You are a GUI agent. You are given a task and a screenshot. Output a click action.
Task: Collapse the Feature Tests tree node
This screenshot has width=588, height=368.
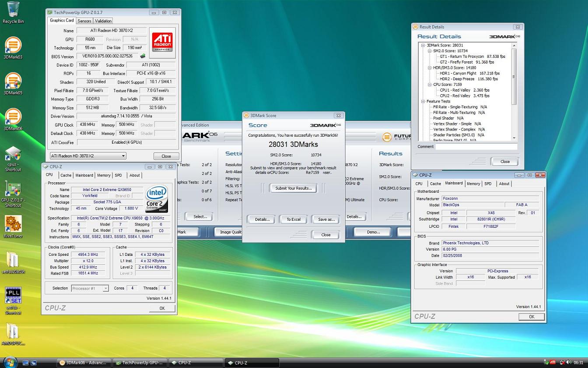(423, 101)
